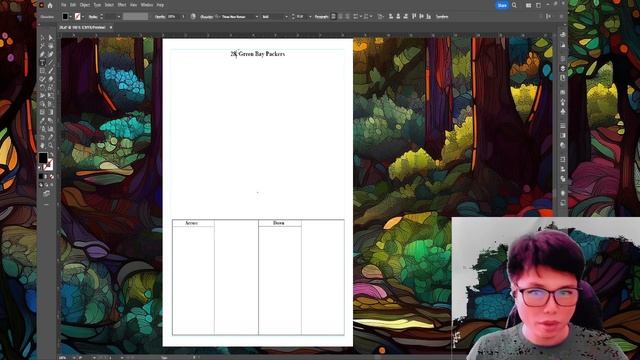This screenshot has height=360, width=640.
Task: Open the Type menu
Action: click(97, 5)
